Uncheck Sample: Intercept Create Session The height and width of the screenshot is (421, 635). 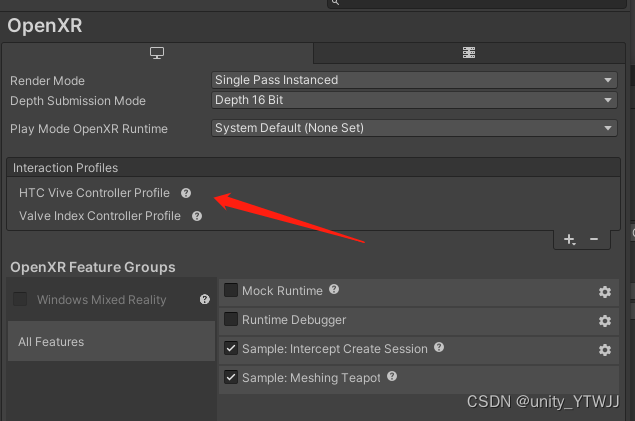pyautogui.click(x=232, y=349)
